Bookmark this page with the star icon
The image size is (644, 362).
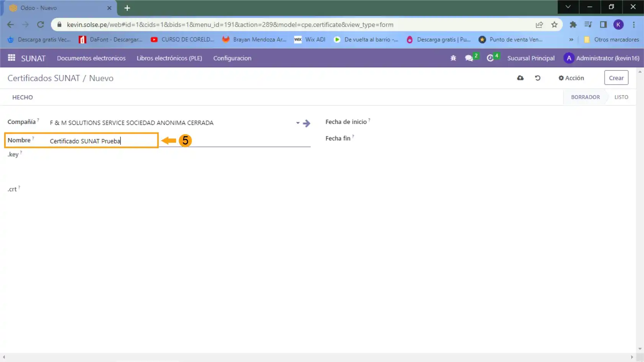click(x=554, y=24)
